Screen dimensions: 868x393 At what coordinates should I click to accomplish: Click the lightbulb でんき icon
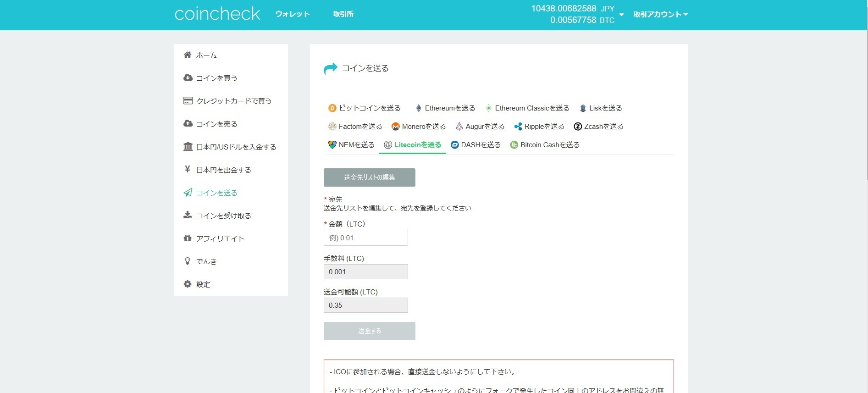pos(187,261)
